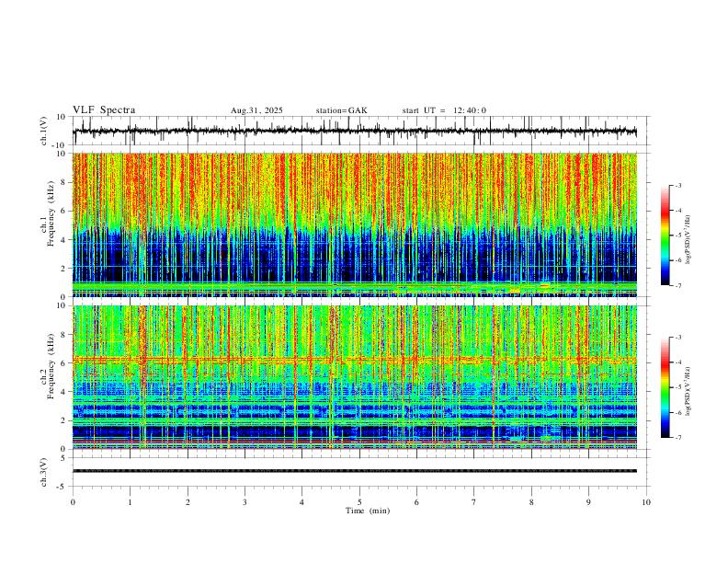Click the "-7" tick on ch.2 colorbar
The image size is (728, 563).
click(677, 437)
